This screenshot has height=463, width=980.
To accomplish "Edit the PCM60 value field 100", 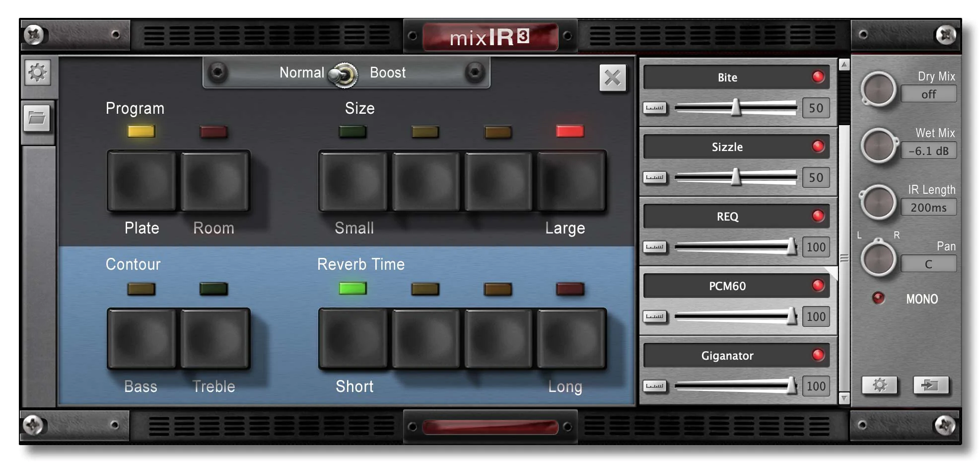I will [x=816, y=316].
